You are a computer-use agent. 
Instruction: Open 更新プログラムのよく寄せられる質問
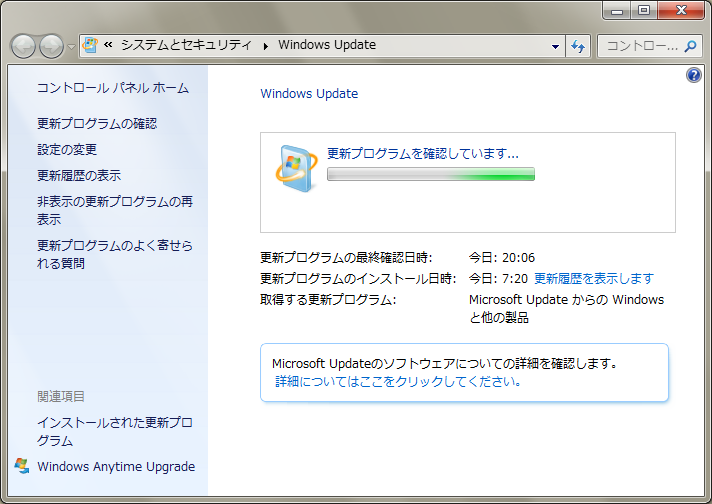coord(115,254)
